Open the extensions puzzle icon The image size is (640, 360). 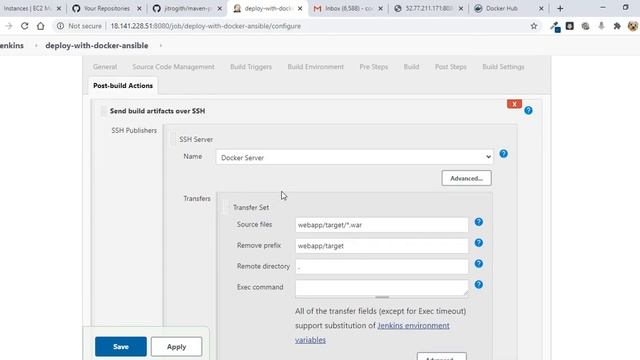pos(617,26)
